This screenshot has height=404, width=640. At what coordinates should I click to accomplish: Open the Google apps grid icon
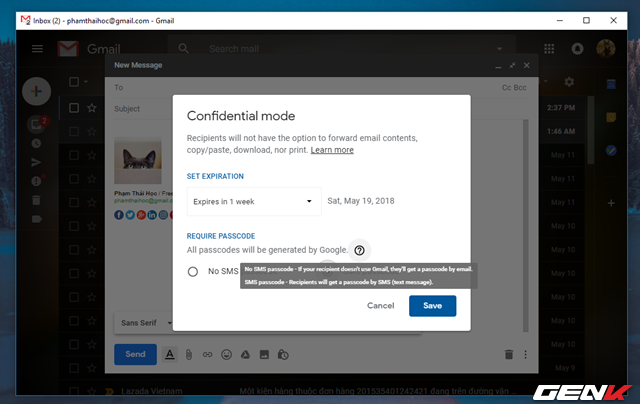tap(549, 49)
